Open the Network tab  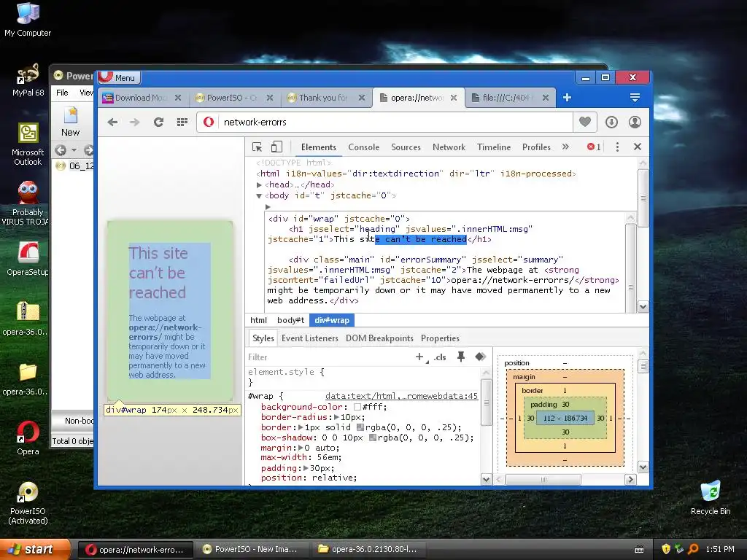[x=449, y=147]
